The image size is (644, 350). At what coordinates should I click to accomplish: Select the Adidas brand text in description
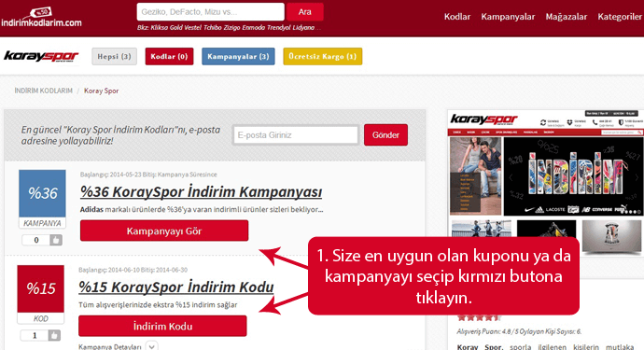(x=91, y=209)
